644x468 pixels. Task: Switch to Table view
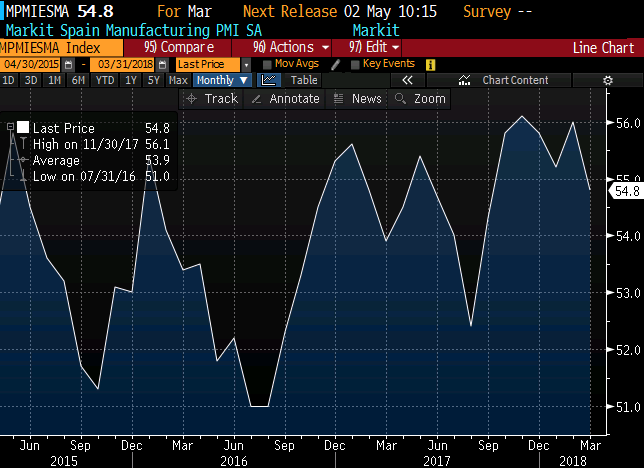click(x=304, y=80)
